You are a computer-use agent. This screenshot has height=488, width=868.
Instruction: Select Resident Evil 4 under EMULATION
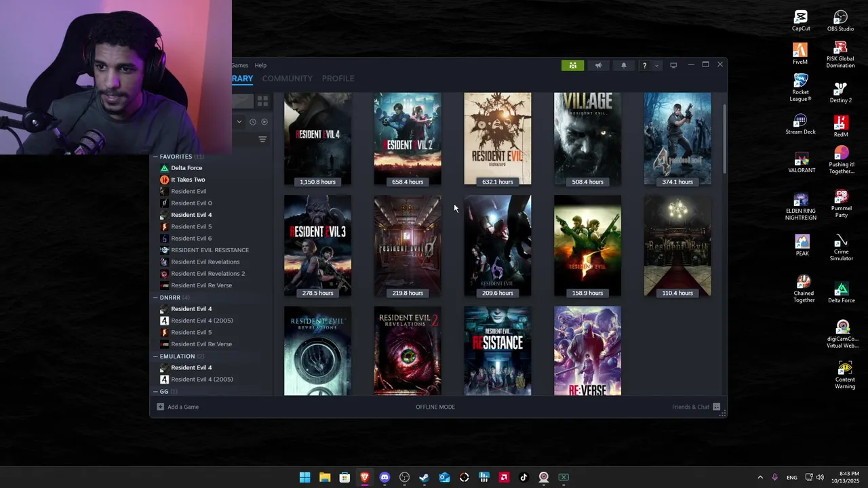[191, 367]
